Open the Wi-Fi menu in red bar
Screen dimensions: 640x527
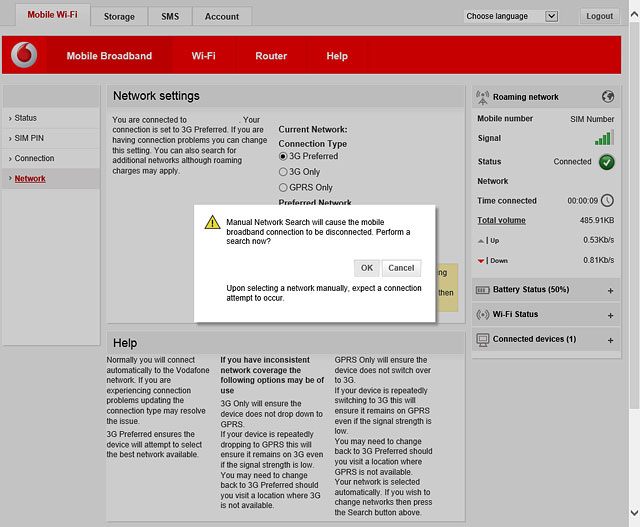pos(203,56)
